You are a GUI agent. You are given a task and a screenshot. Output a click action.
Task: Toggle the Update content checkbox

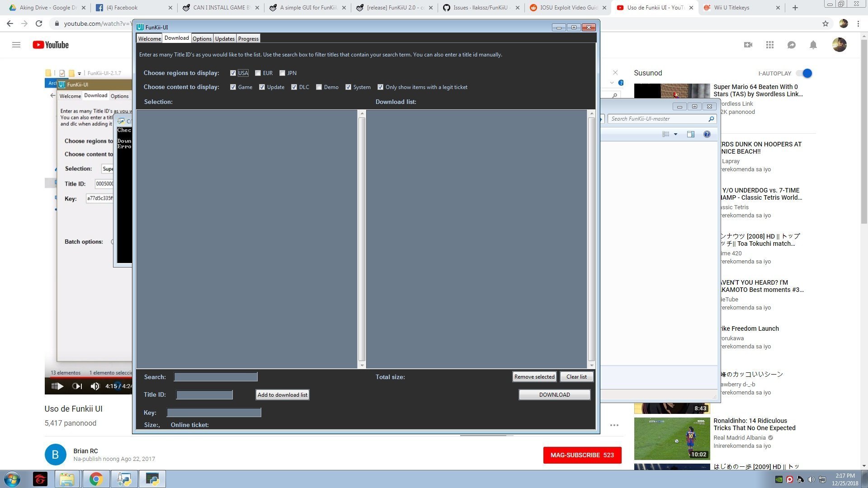click(262, 87)
